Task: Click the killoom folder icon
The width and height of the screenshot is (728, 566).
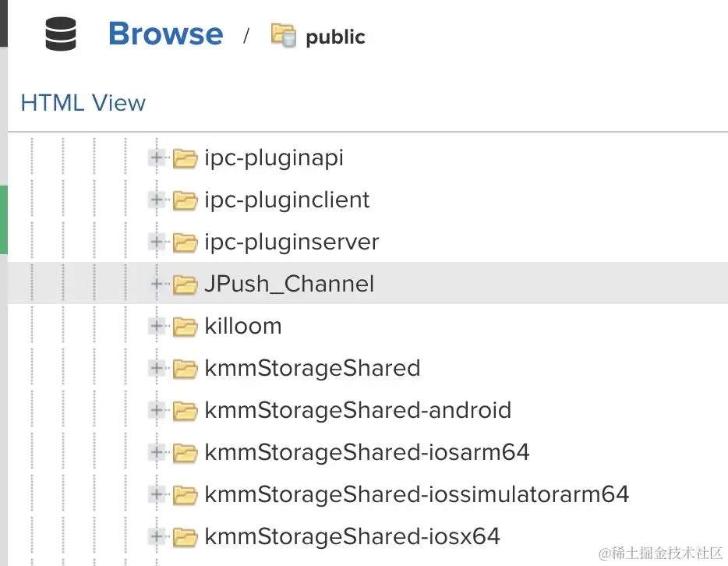Action: [185, 327]
